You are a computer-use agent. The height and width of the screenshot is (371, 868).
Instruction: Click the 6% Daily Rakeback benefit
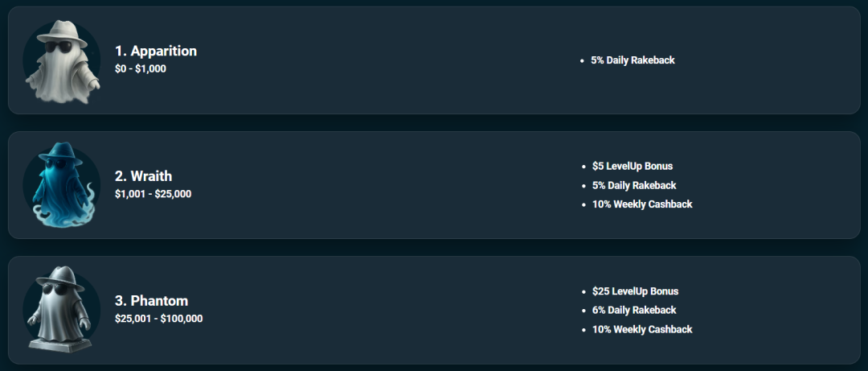[633, 310]
